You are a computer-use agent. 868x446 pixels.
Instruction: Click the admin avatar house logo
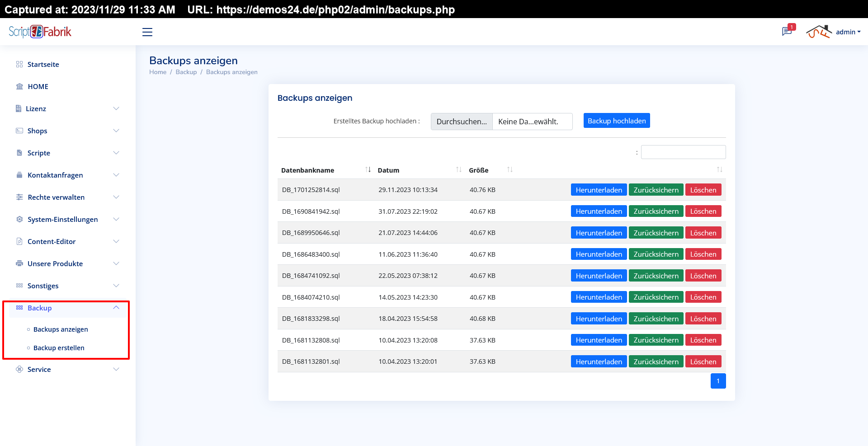click(819, 32)
